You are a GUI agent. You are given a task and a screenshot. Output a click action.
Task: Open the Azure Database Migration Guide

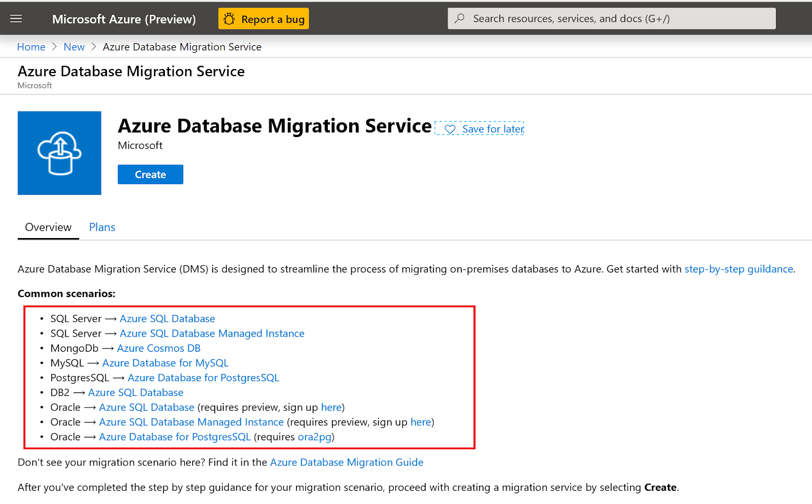point(347,462)
